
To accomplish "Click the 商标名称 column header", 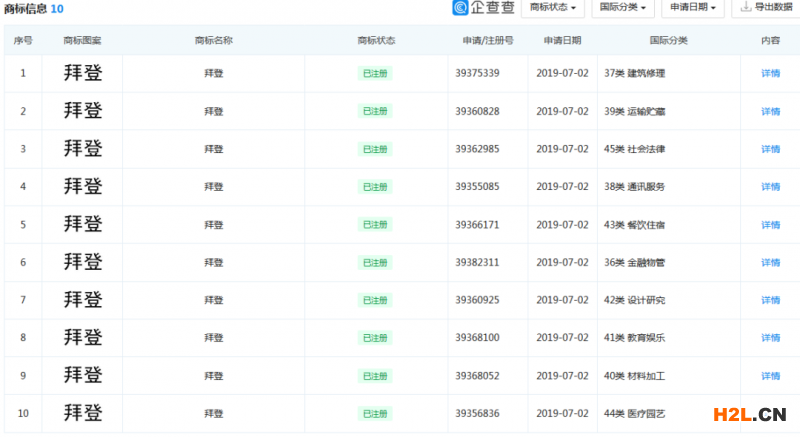I will (214, 40).
